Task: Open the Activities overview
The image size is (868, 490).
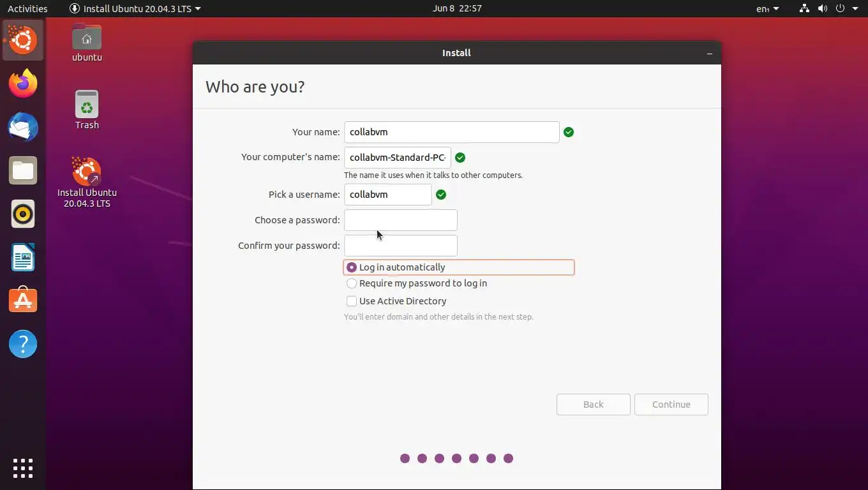Action: 27,8
